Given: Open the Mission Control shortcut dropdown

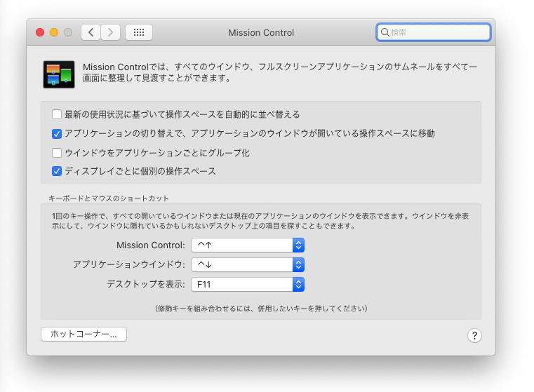Looking at the screenshot, I should pyautogui.click(x=248, y=245).
